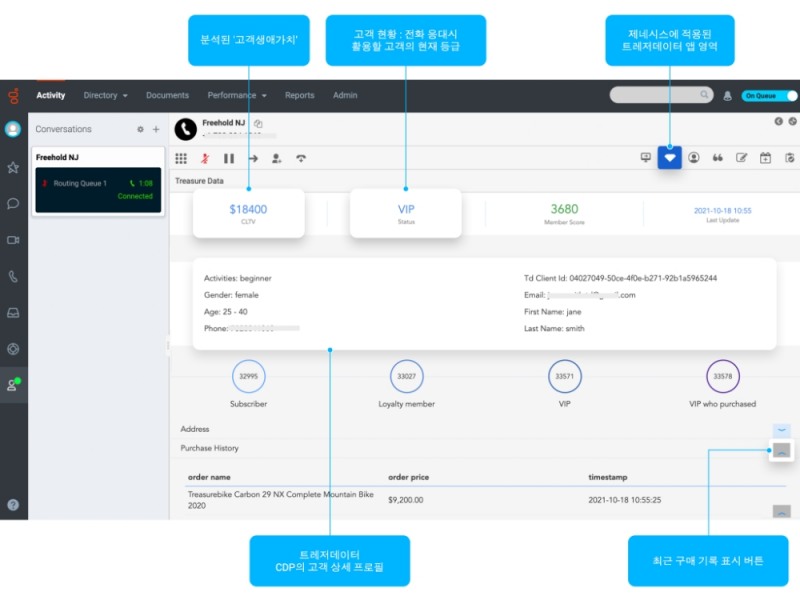
Task: Mute the call with the microphone icon
Action: [x=205, y=158]
